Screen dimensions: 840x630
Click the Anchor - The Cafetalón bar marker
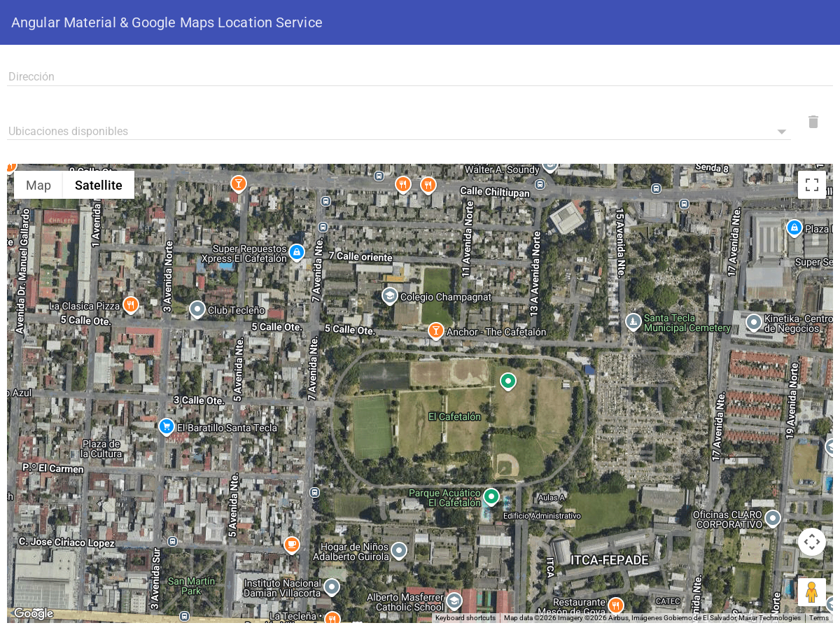click(436, 330)
